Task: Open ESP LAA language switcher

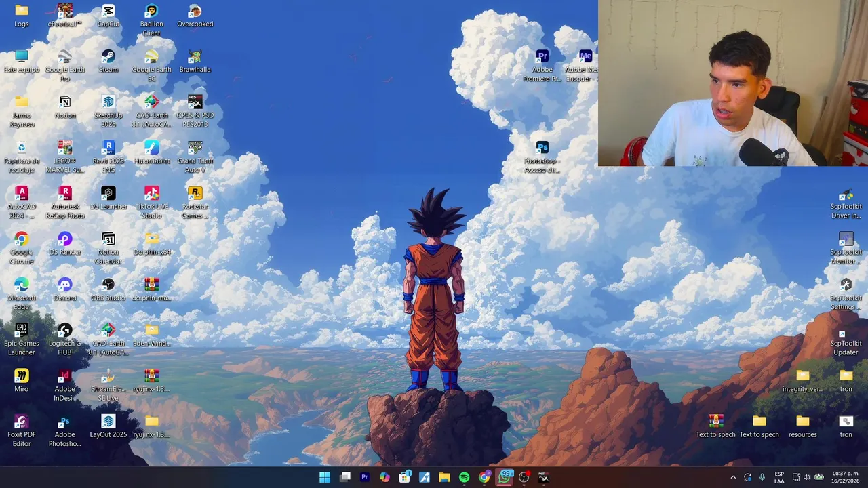Action: (x=779, y=477)
